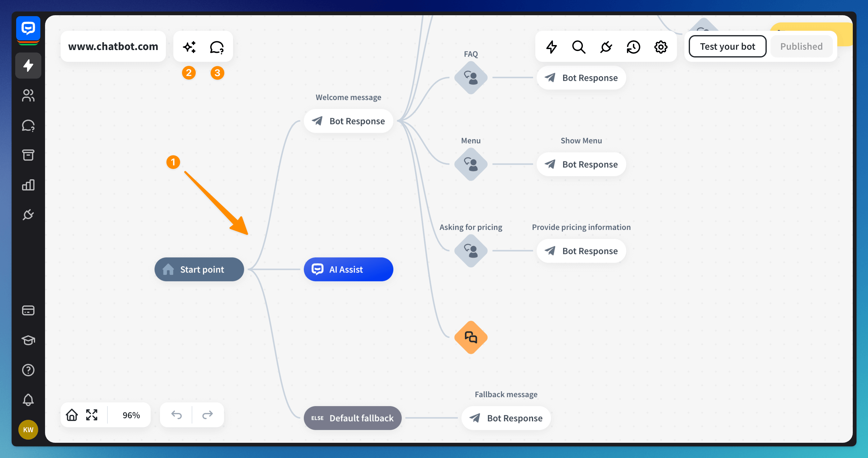Click the notifications bell icon
The image size is (868, 458).
pos(28,400)
